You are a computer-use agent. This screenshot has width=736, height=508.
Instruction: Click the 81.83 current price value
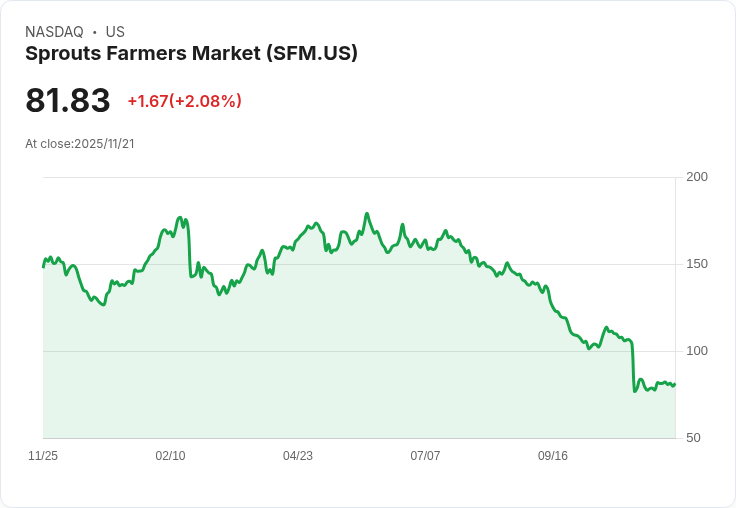[x=68, y=101]
